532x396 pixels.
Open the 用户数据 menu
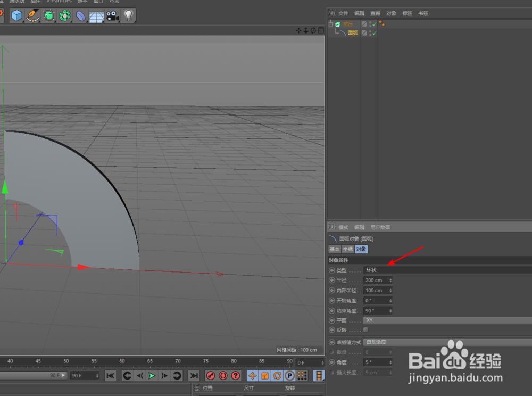click(x=380, y=227)
